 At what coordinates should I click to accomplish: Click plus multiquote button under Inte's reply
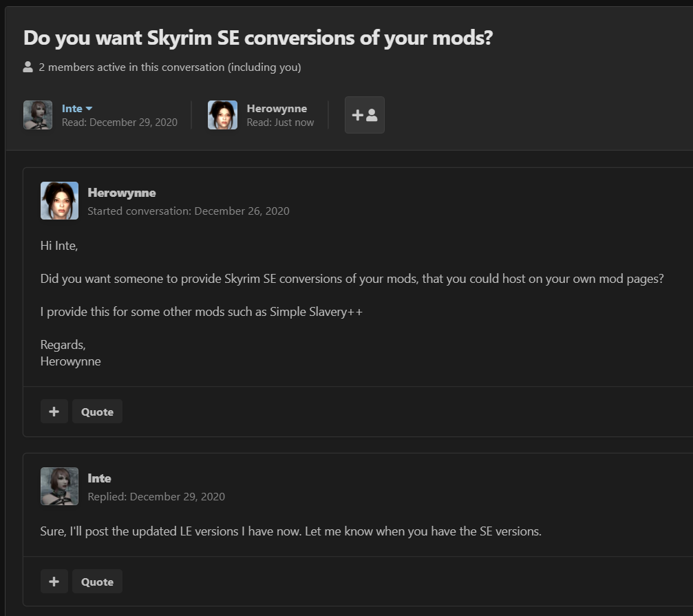(54, 582)
